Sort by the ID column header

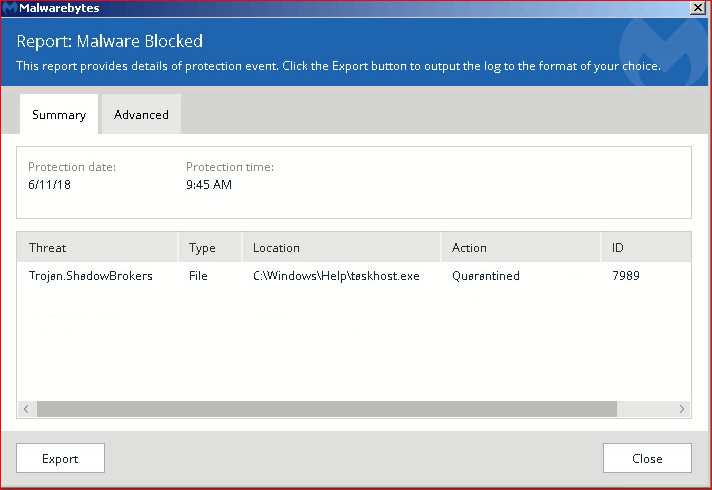pyautogui.click(x=647, y=247)
